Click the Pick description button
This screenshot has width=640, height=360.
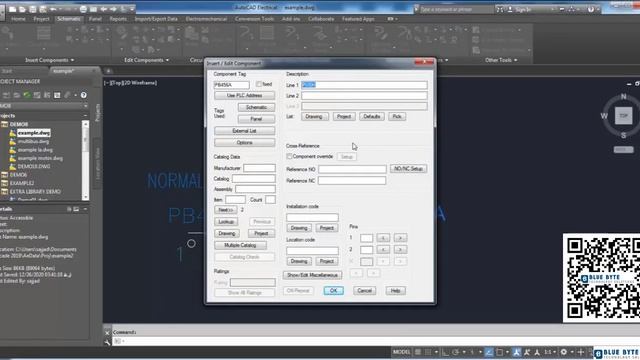pyautogui.click(x=397, y=116)
